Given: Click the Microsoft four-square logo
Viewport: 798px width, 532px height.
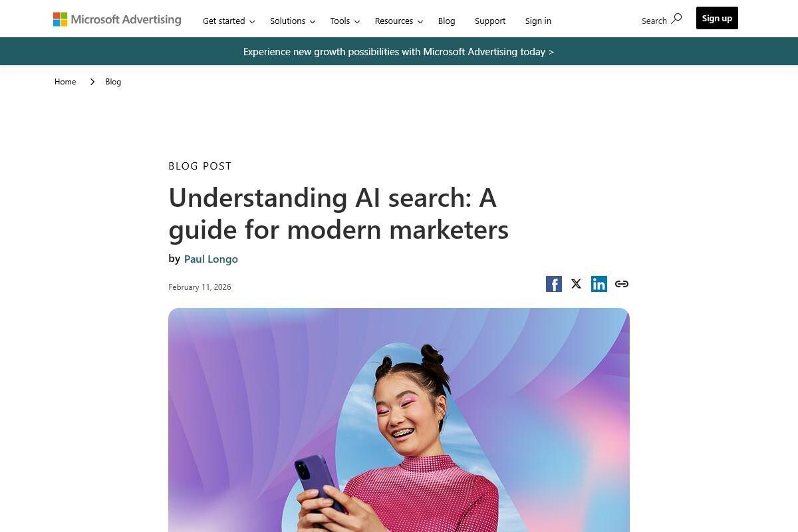Looking at the screenshot, I should point(61,19).
